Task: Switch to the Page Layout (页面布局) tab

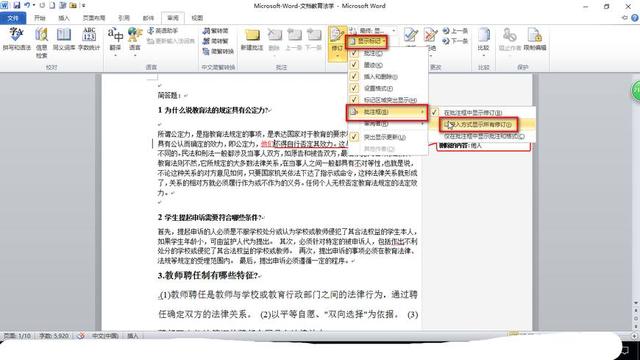Action: 94,18
